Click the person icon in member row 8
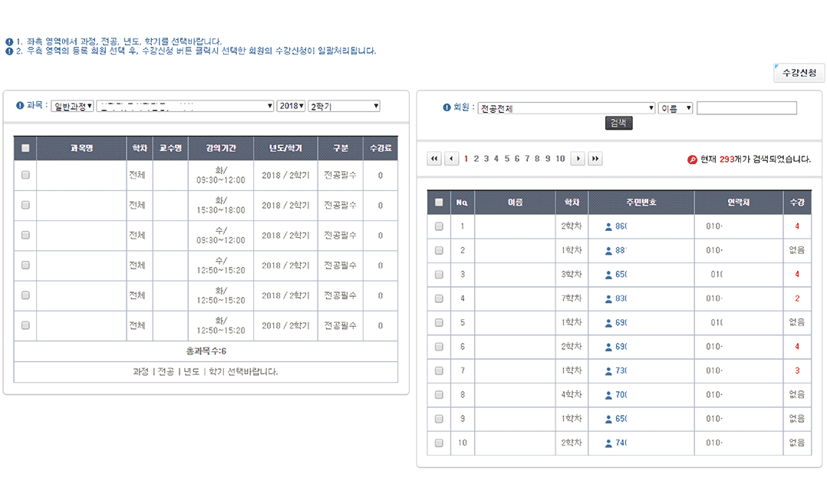Screen dimensions: 827x504 pyautogui.click(x=608, y=395)
